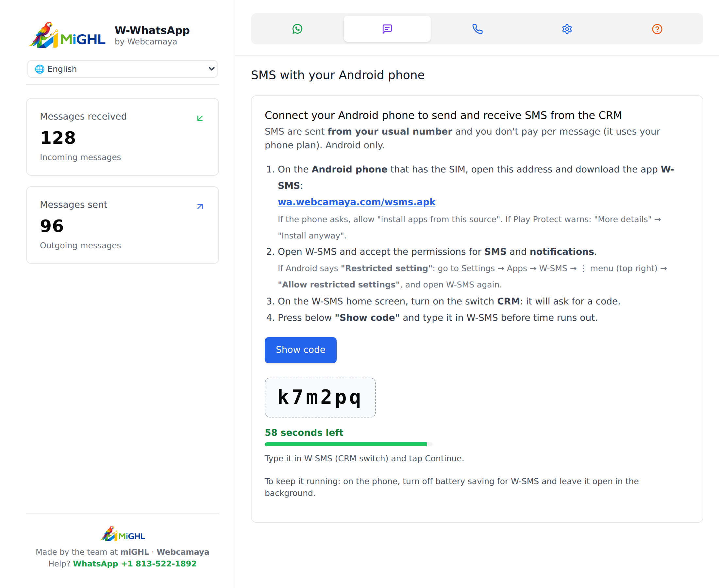Open the Messages sent card
Image resolution: width=719 pixels, height=588 pixels.
(122, 225)
